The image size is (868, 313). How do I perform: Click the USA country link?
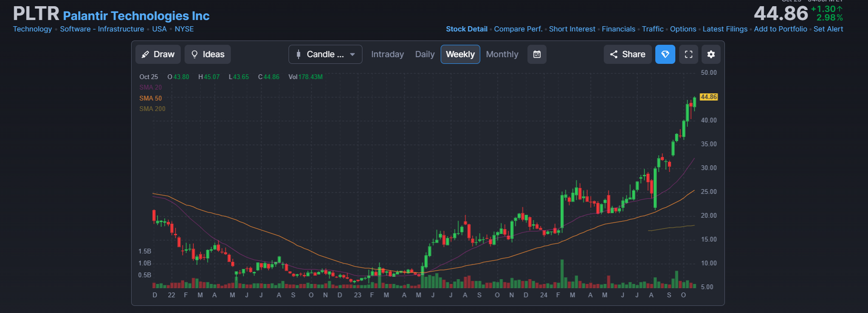coord(159,29)
